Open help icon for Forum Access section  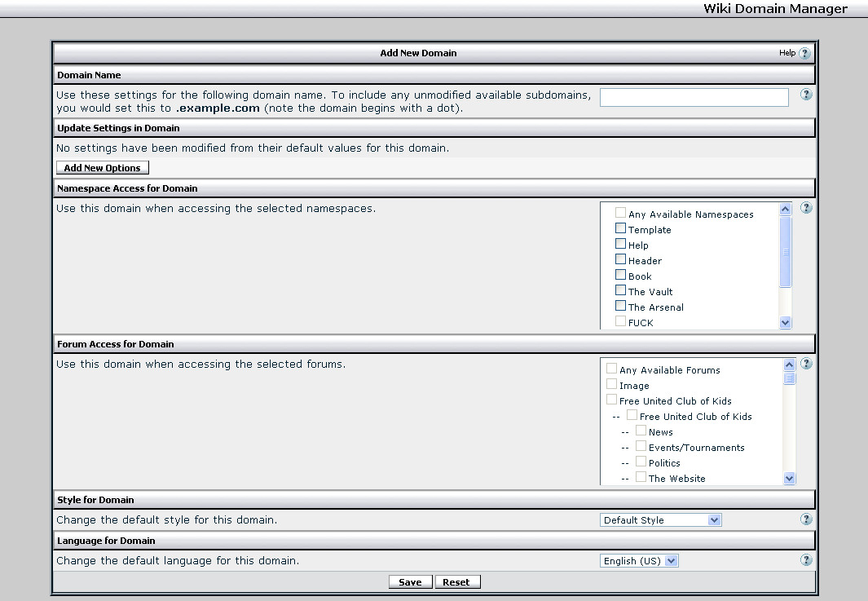(806, 364)
